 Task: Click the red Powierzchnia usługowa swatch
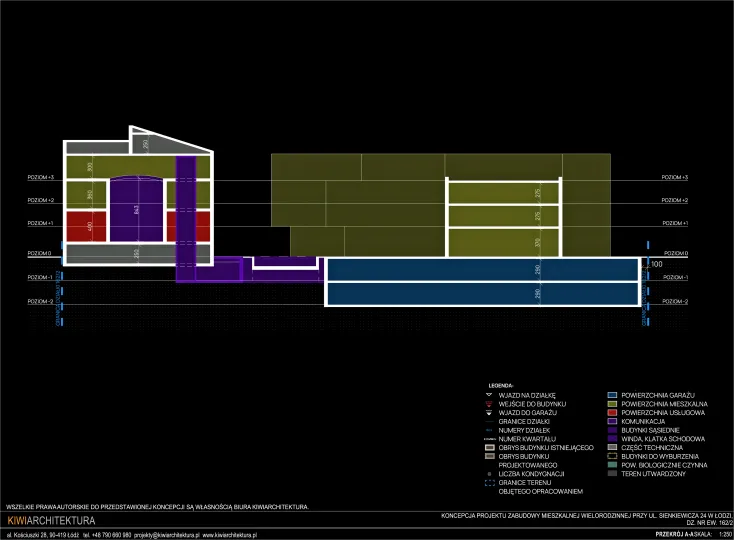click(613, 413)
